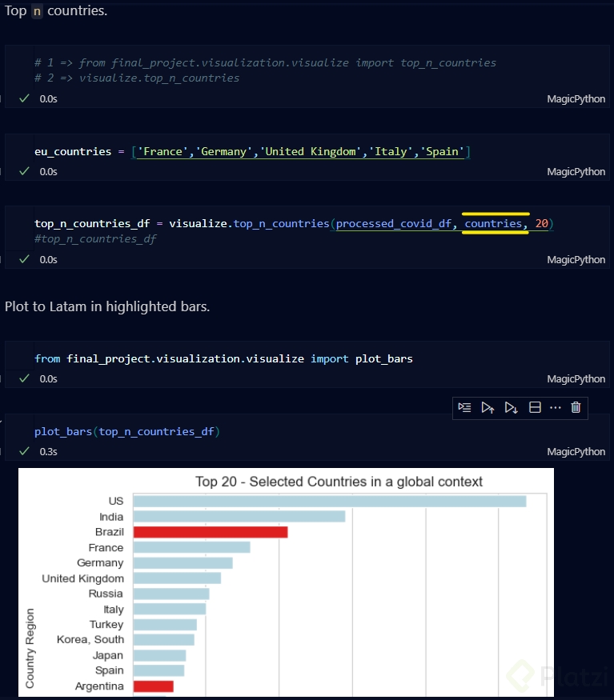
Task: Click the underlined 'countries' argument
Action: [493, 224]
